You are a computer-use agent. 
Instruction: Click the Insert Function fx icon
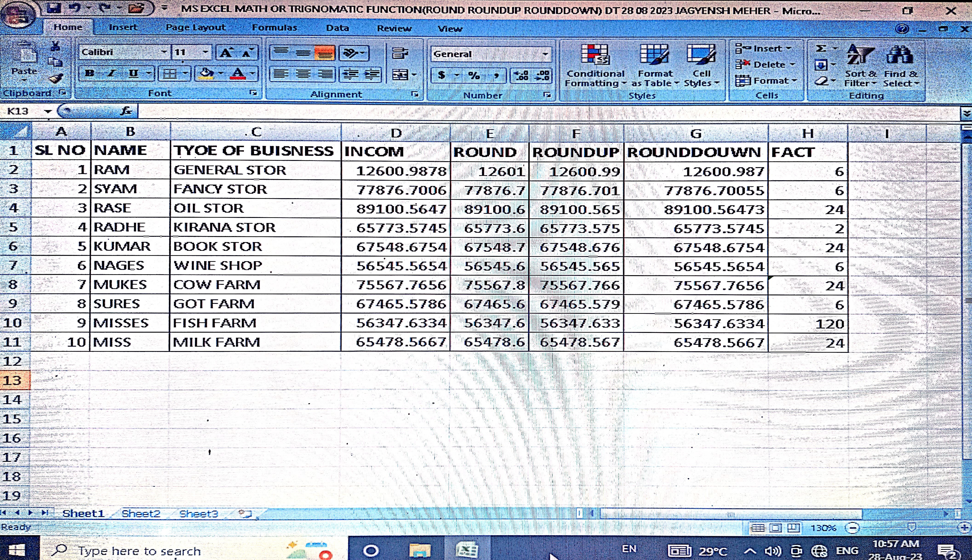126,111
